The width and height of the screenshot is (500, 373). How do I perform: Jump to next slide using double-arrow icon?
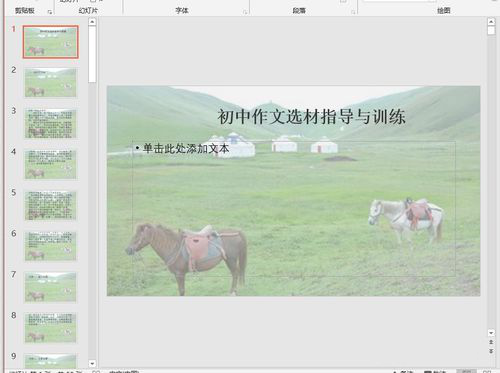(491, 351)
